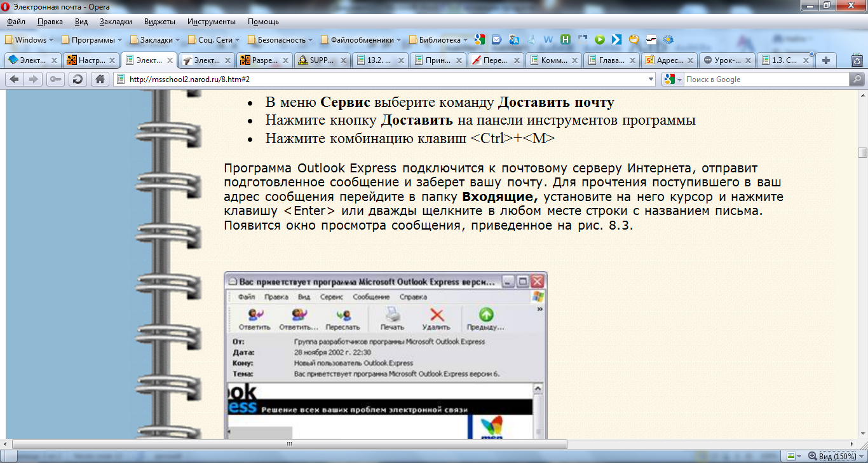868x463 pixels.
Task: Switch to the Урок-... tab
Action: tap(728, 60)
